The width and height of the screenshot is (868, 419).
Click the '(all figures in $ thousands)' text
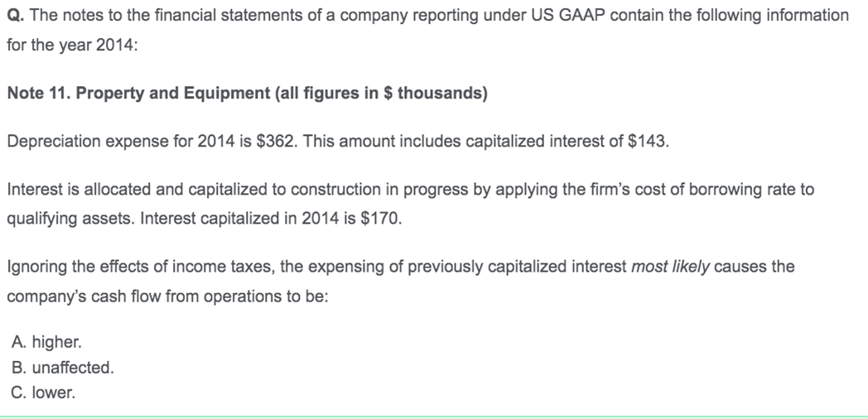pos(381,93)
